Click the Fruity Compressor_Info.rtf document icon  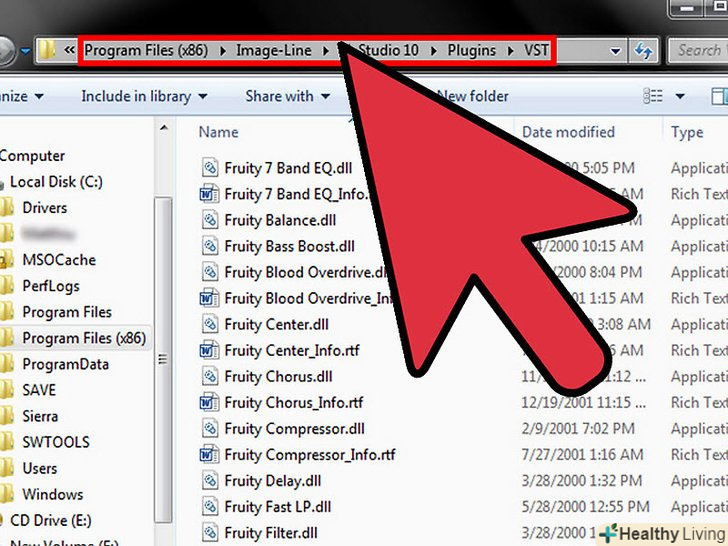click(x=209, y=454)
